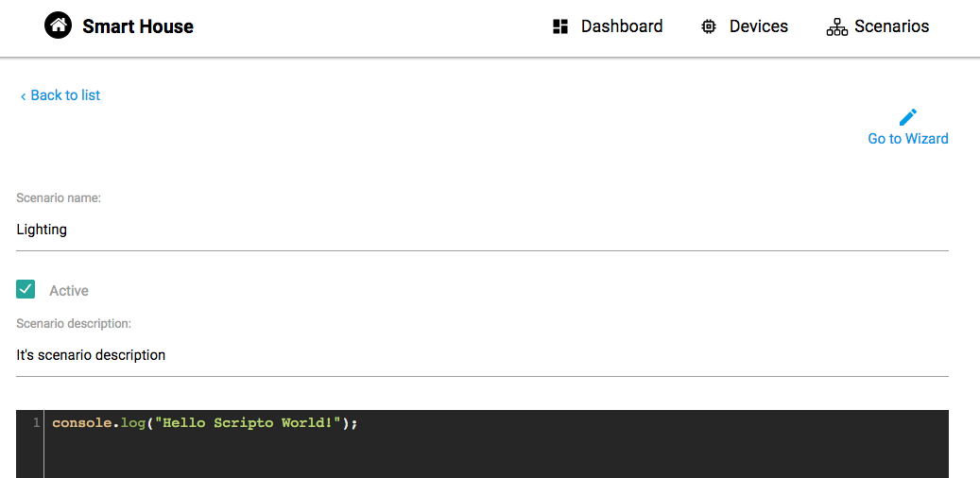The width and height of the screenshot is (980, 478).
Task: Click the console keyword in the code
Action: [x=82, y=423]
